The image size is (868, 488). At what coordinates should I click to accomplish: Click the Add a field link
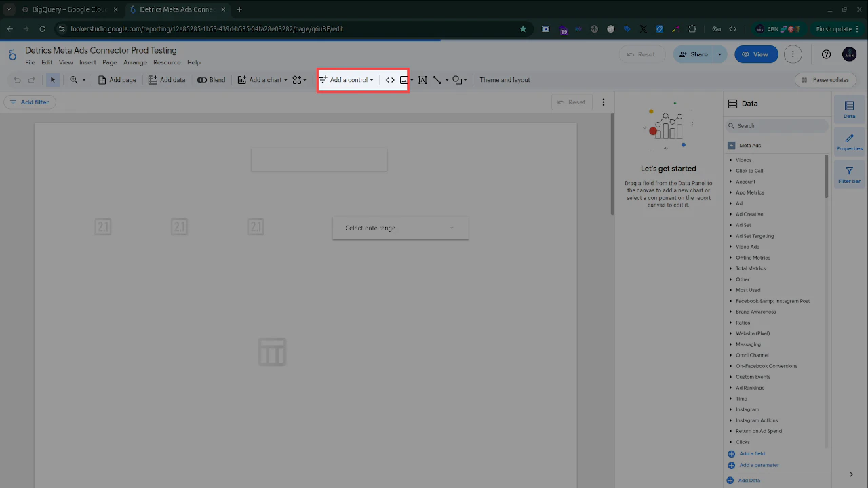point(751,453)
